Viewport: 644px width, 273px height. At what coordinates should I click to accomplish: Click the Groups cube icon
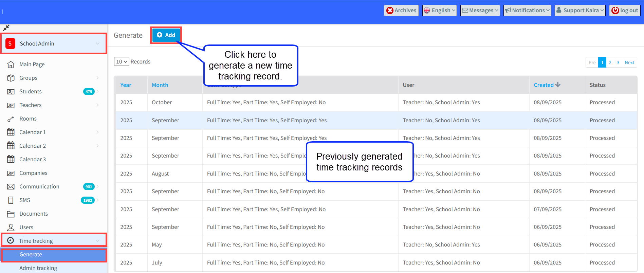11,78
